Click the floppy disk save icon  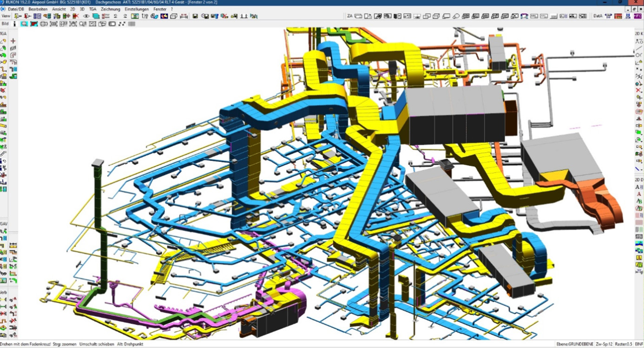coord(195,16)
